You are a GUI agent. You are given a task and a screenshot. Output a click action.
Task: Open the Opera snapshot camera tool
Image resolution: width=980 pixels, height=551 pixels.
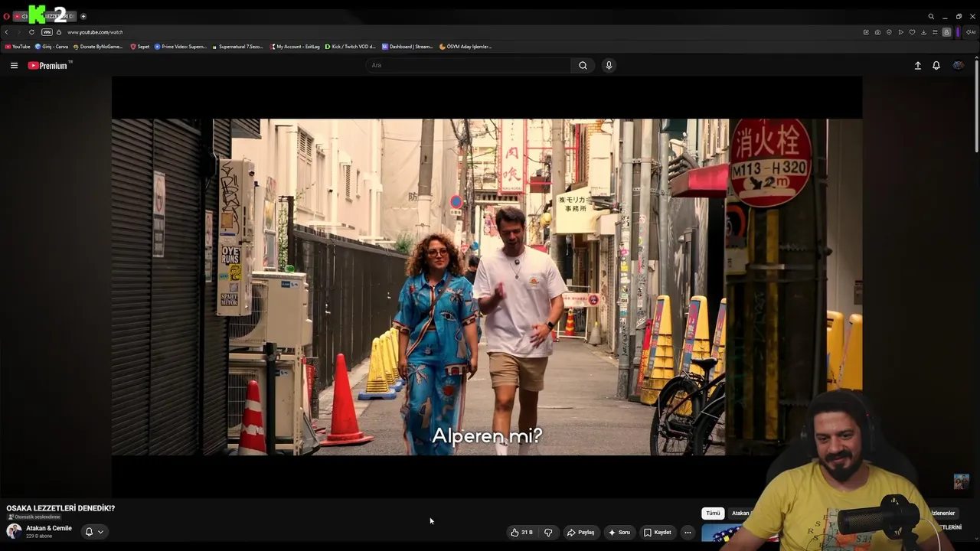click(877, 32)
